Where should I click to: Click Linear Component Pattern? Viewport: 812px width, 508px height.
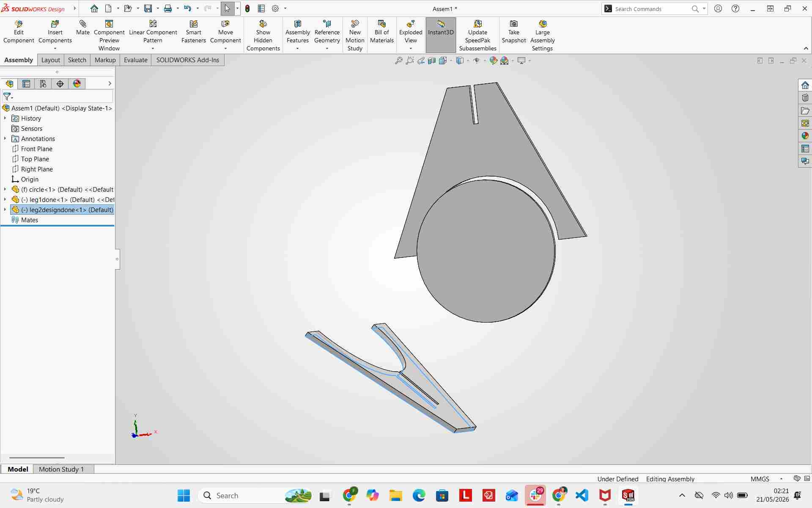pos(153,32)
